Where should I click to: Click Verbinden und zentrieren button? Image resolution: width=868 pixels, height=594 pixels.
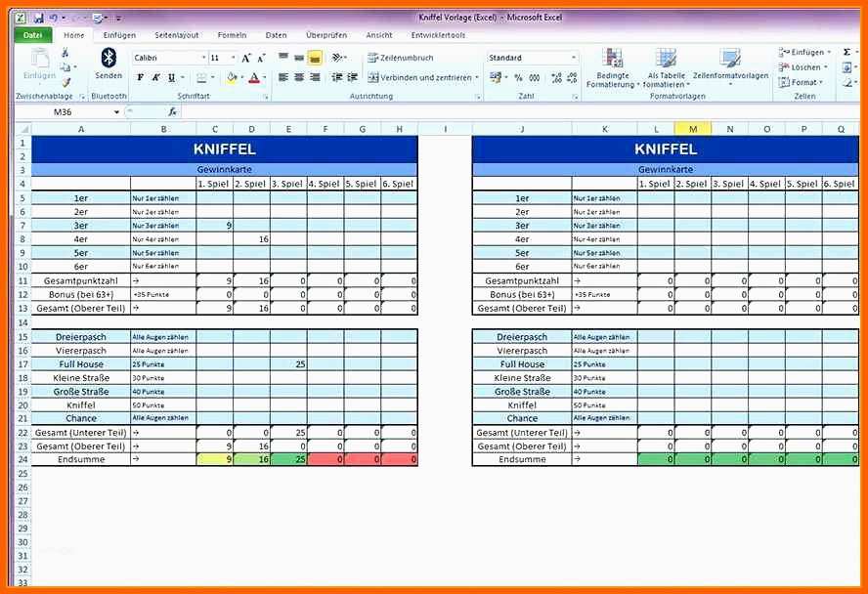click(x=418, y=78)
